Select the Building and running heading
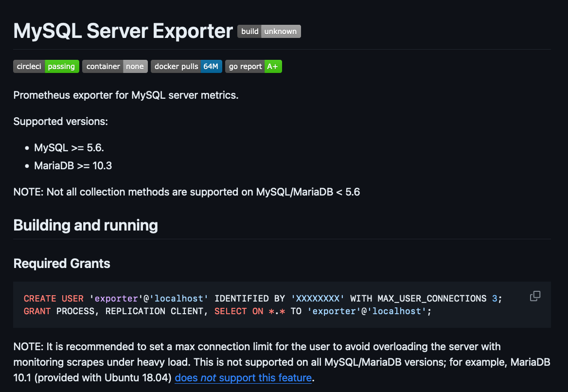This screenshot has width=568, height=392. [x=86, y=225]
